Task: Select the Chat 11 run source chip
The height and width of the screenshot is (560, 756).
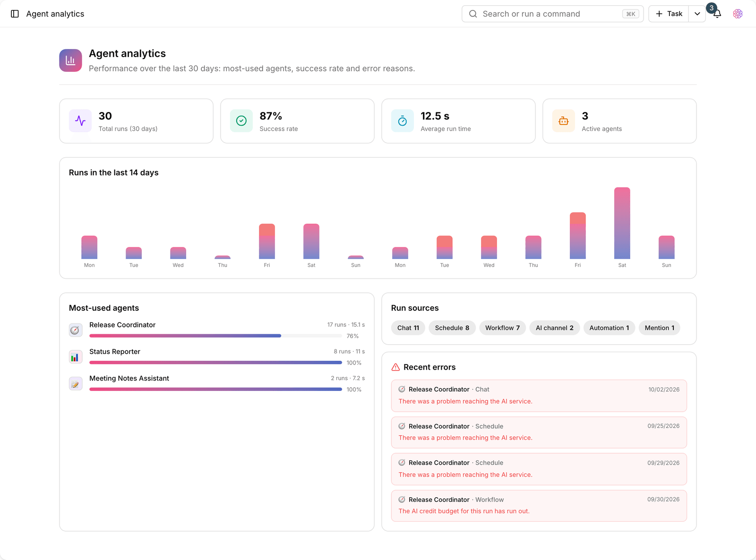Action: (408, 328)
